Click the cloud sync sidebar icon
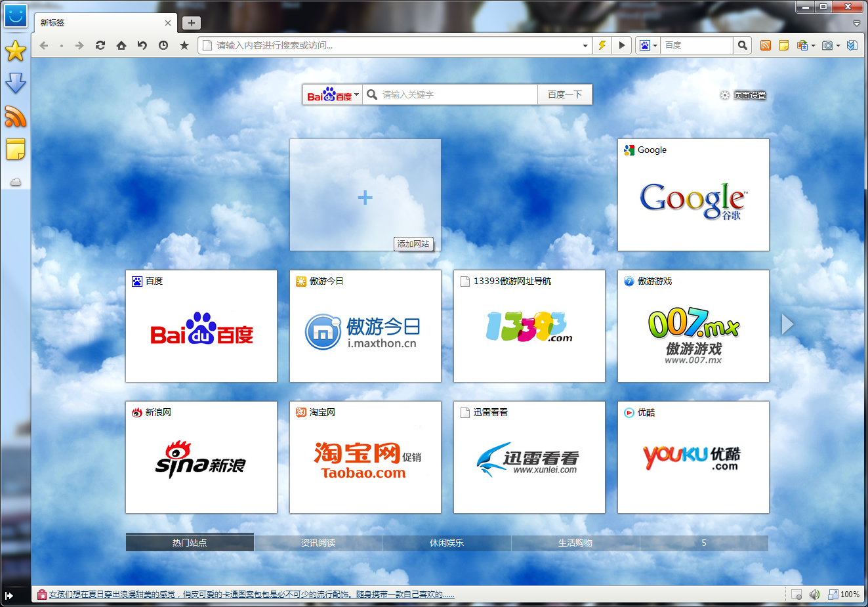The width and height of the screenshot is (868, 607). point(16,182)
